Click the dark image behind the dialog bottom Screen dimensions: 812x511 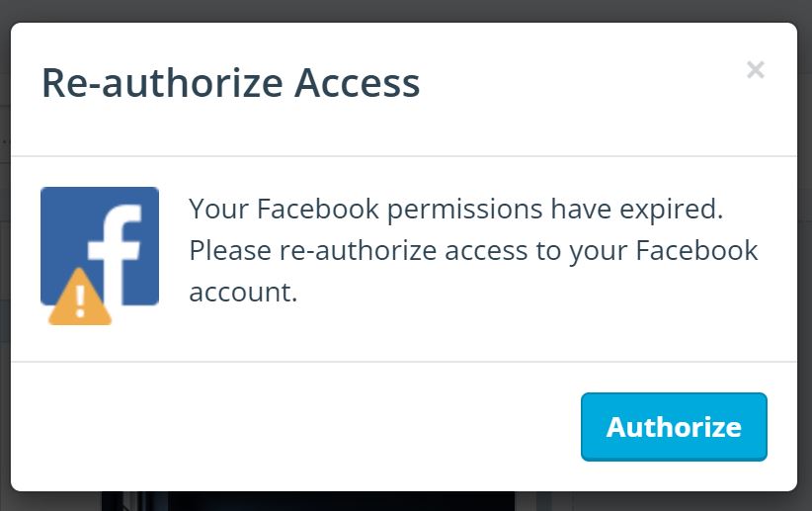coord(308,501)
